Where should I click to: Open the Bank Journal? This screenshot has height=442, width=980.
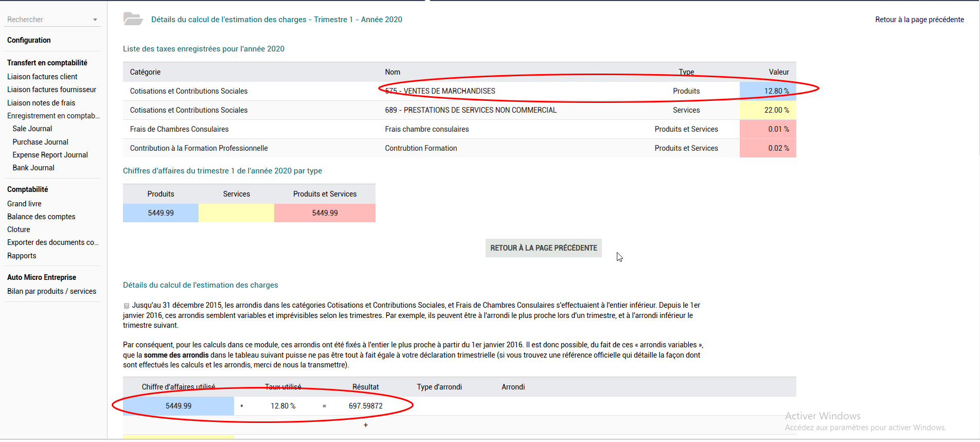[x=33, y=168]
